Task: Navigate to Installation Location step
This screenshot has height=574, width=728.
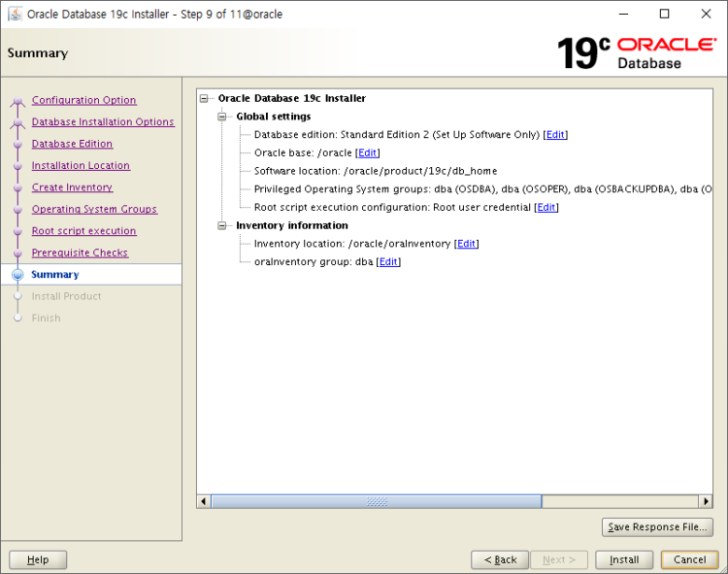Action: (x=81, y=166)
